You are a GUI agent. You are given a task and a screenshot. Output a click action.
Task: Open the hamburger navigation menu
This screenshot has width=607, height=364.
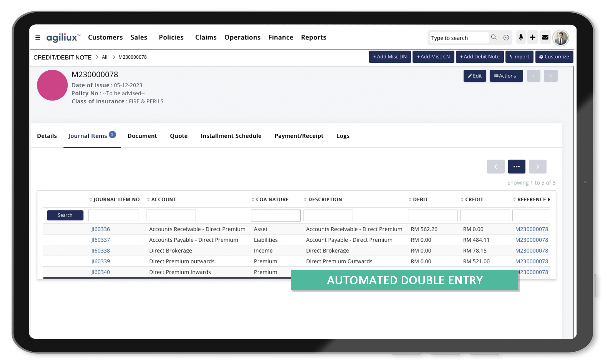[38, 37]
